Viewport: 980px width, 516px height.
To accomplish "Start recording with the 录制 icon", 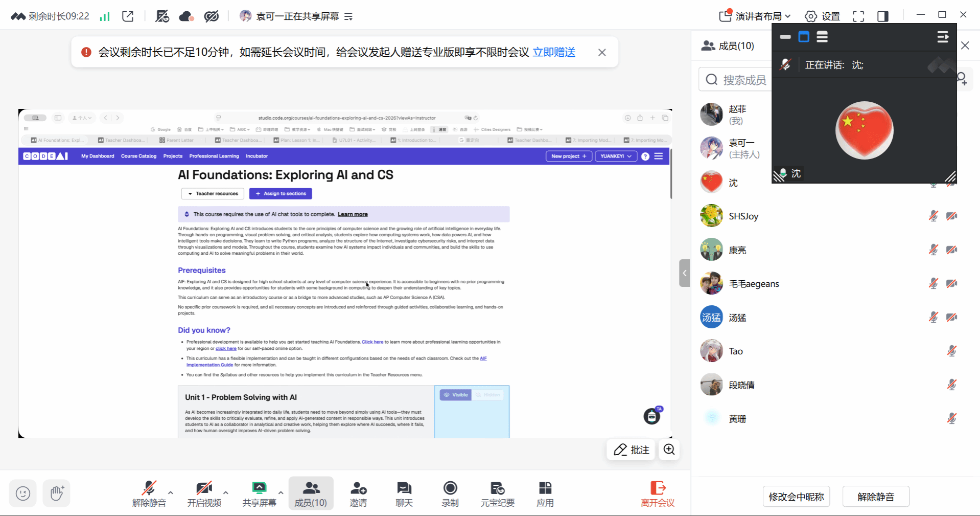I will [x=450, y=494].
